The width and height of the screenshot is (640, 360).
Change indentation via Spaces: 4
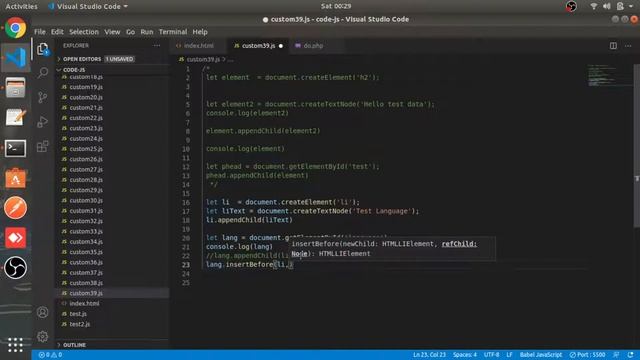point(464,355)
